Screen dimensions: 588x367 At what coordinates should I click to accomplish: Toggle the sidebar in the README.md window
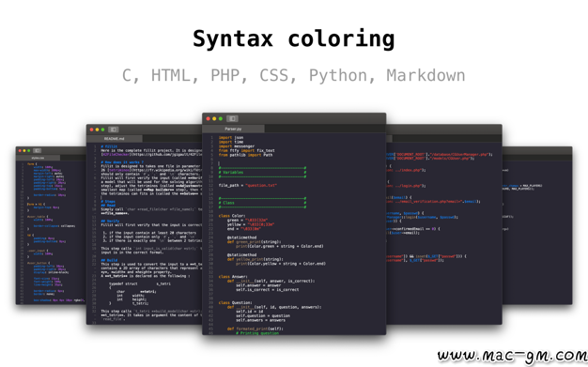[x=114, y=130]
